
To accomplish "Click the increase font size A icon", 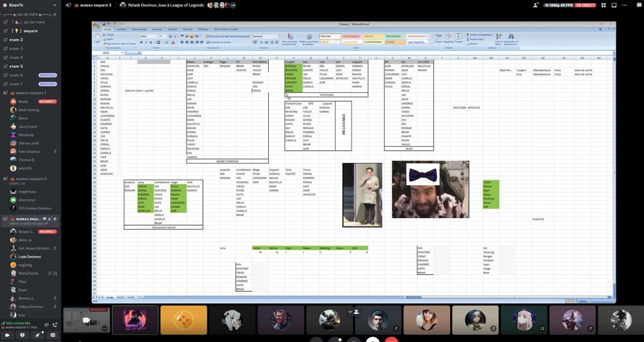I will tap(171, 36).
